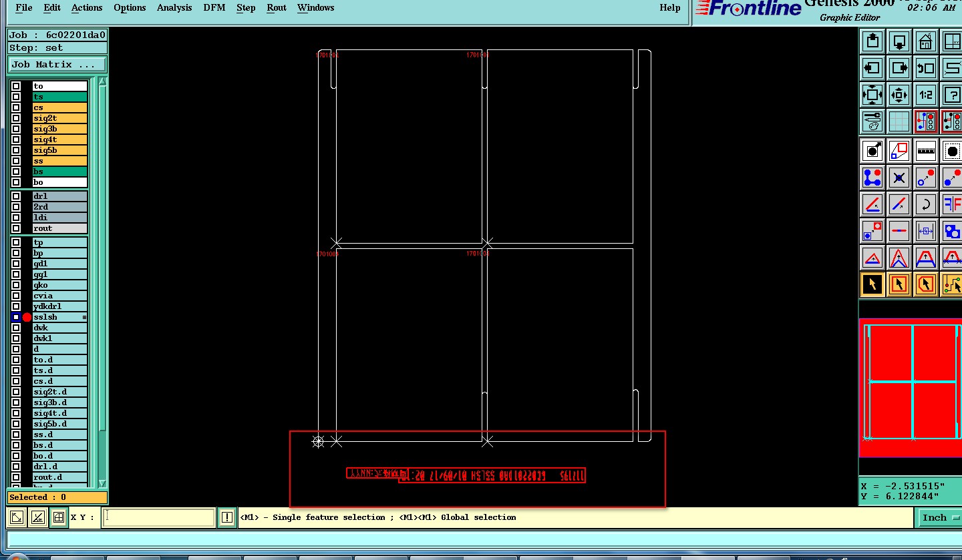962x560 pixels.
Task: Toggle the grid display icon
Action: coord(899,121)
